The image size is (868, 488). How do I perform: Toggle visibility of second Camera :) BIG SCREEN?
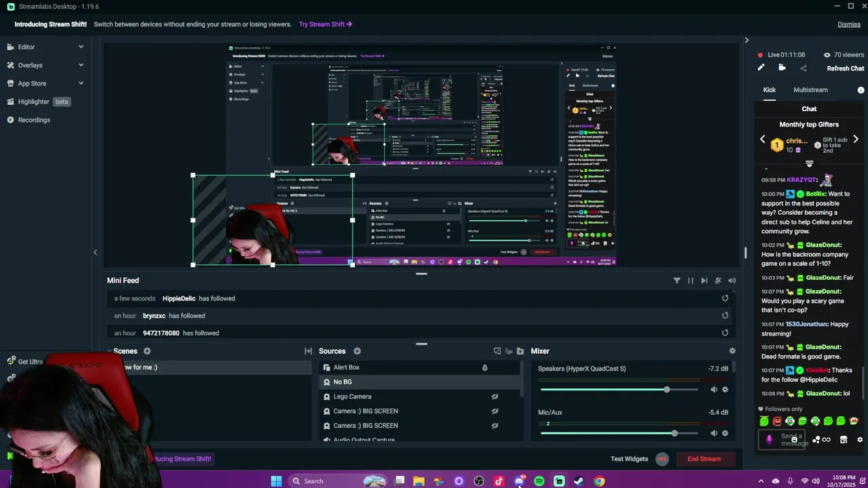coord(494,426)
